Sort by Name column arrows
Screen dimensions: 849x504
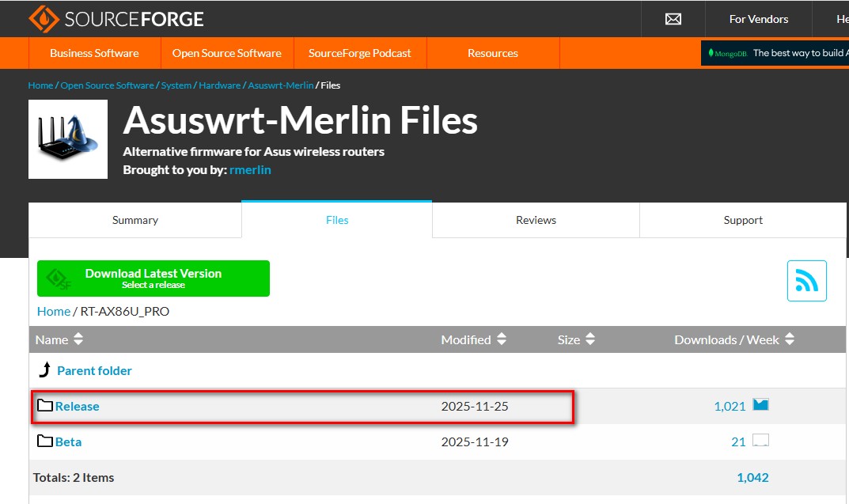[78, 339]
